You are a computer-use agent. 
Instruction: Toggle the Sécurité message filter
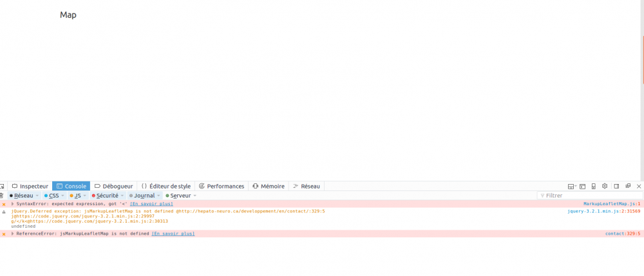[106, 196]
